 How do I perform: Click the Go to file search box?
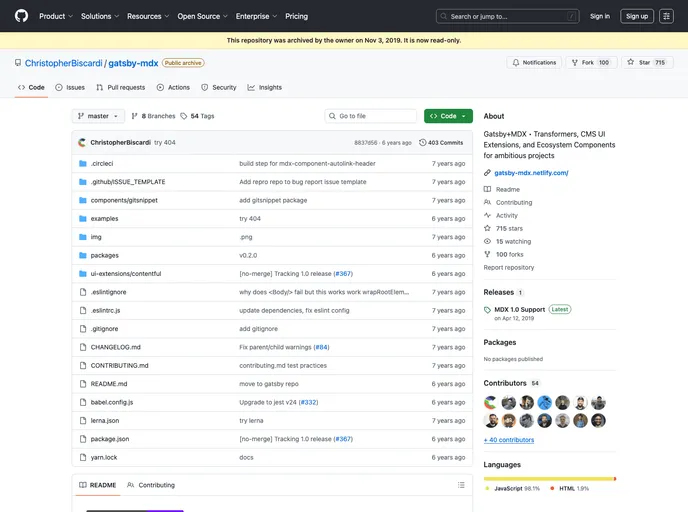(371, 116)
